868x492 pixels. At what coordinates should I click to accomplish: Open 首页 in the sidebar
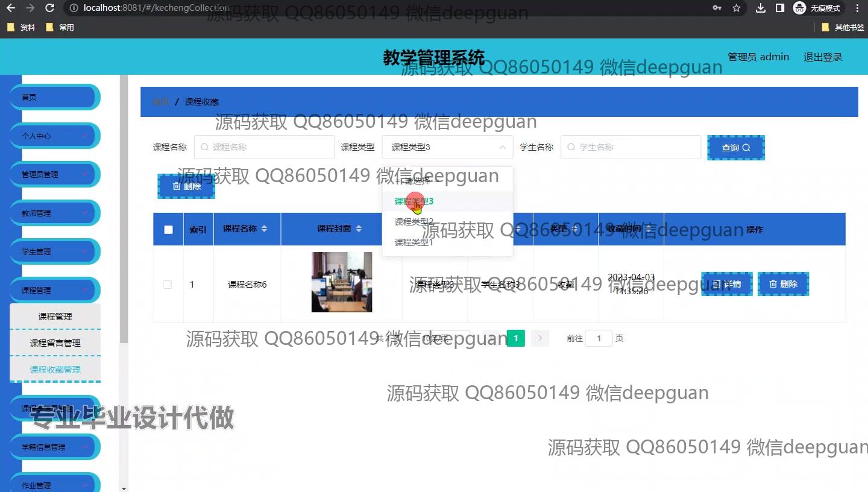pos(54,97)
